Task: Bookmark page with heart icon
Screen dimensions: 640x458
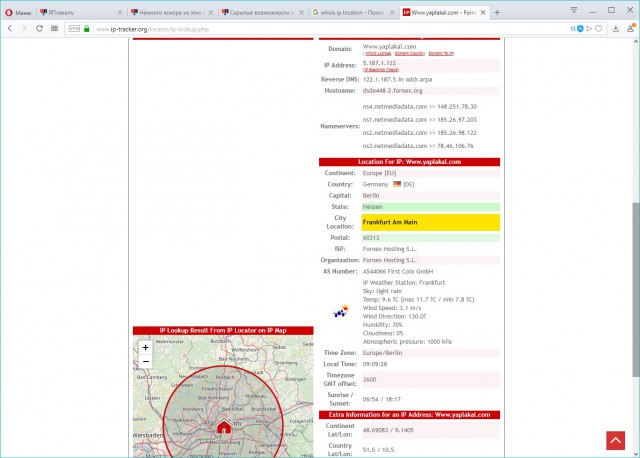Action: coord(598,29)
